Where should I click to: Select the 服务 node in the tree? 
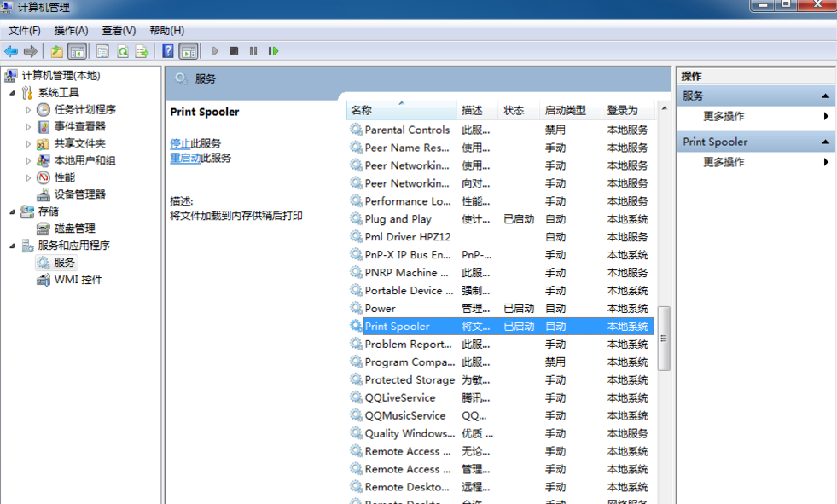click(x=64, y=263)
